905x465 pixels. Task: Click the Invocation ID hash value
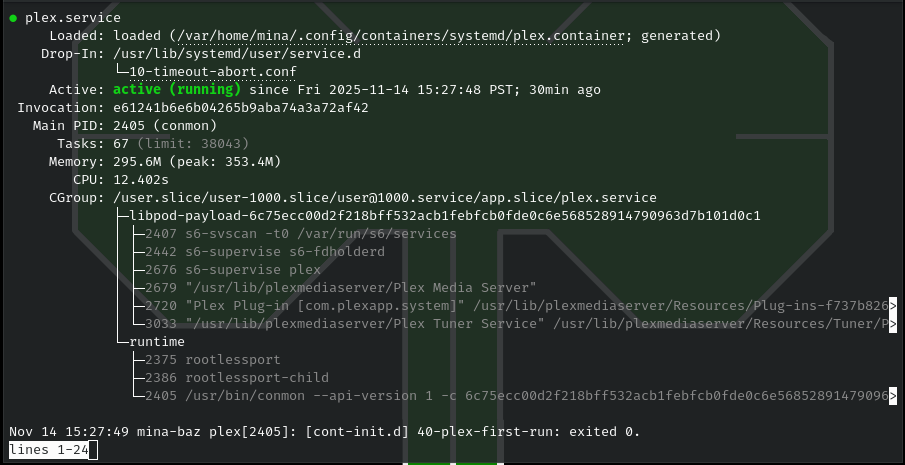point(241,108)
